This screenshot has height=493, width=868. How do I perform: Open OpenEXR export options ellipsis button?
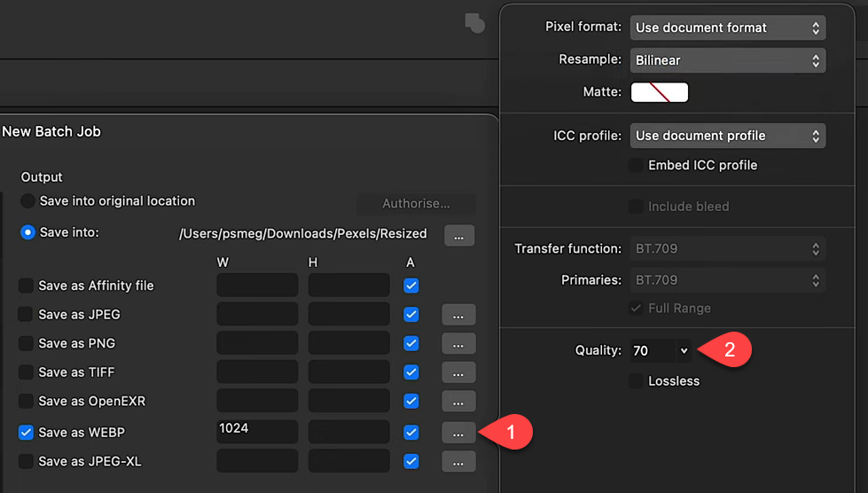(x=458, y=402)
